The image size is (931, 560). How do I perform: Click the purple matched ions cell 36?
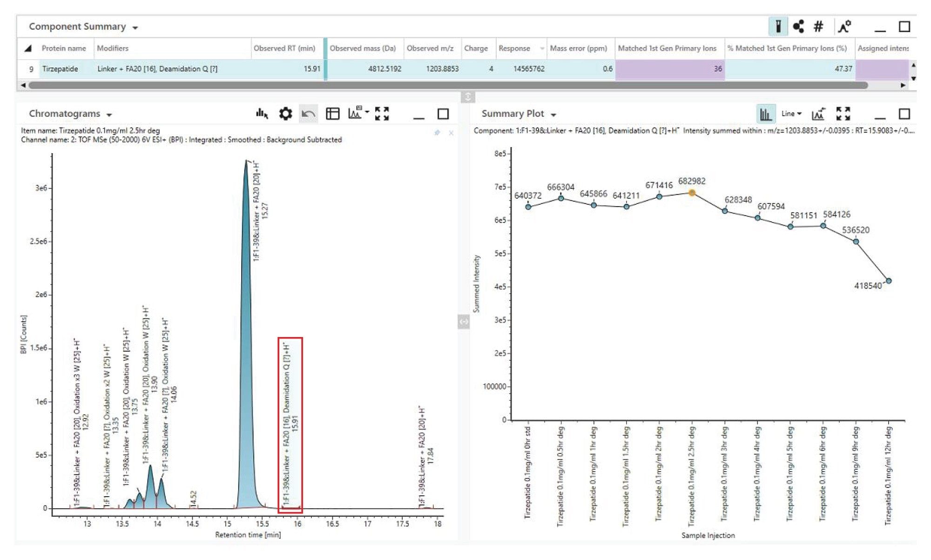670,69
